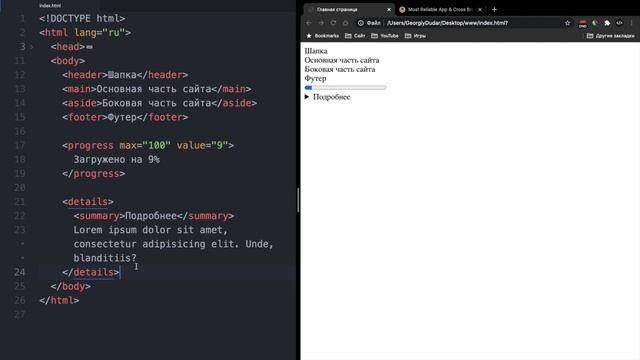Open the Сайт bookmarks folder

tap(355, 36)
